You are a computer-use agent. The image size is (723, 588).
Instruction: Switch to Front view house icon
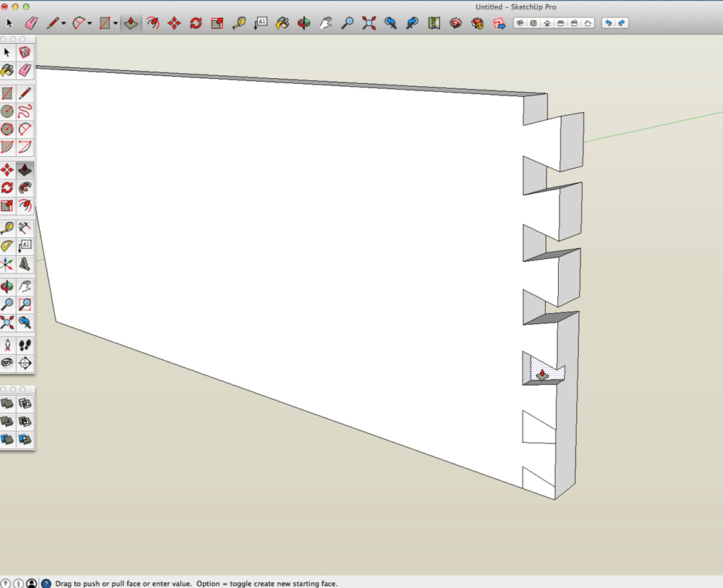[x=547, y=23]
